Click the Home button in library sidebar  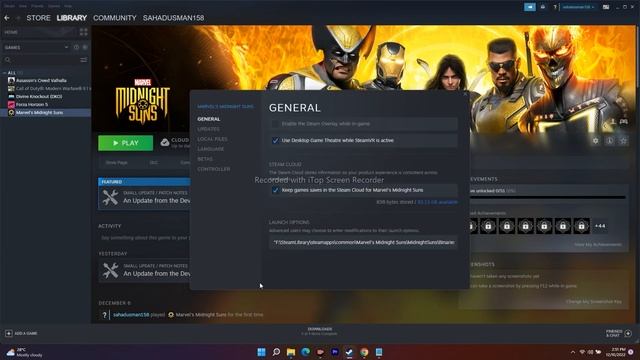(40, 32)
